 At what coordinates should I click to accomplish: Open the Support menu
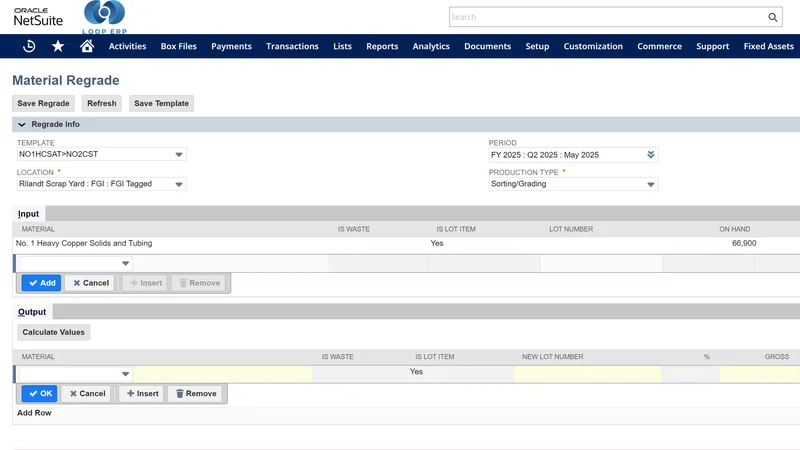(x=713, y=46)
